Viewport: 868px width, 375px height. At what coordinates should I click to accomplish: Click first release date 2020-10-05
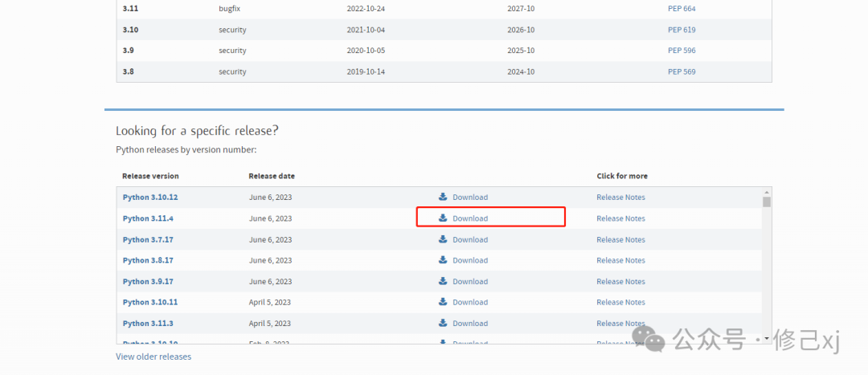[366, 51]
